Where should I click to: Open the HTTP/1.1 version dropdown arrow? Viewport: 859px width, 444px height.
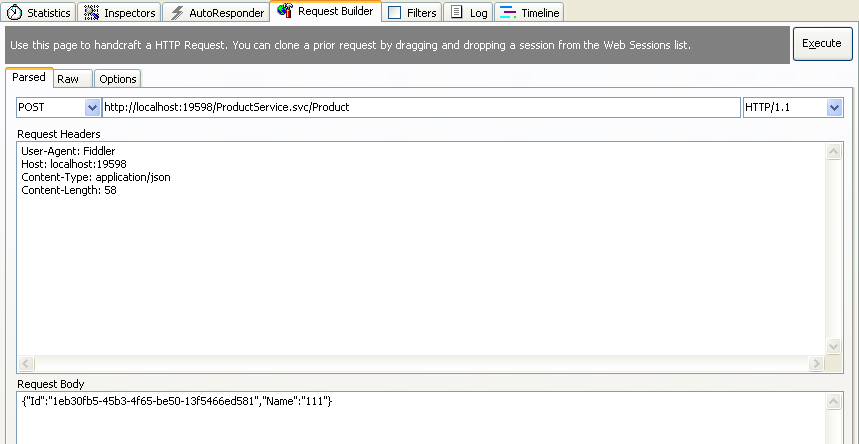click(834, 107)
